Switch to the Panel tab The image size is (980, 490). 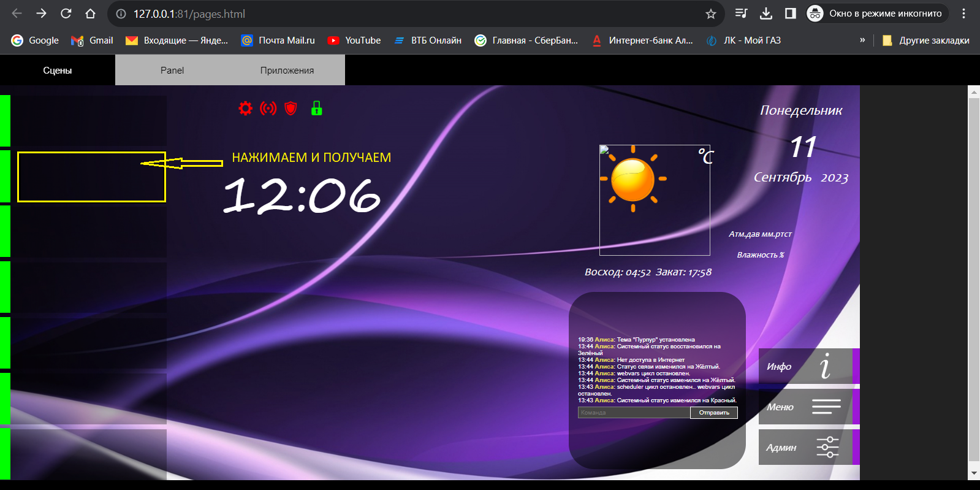coord(172,71)
